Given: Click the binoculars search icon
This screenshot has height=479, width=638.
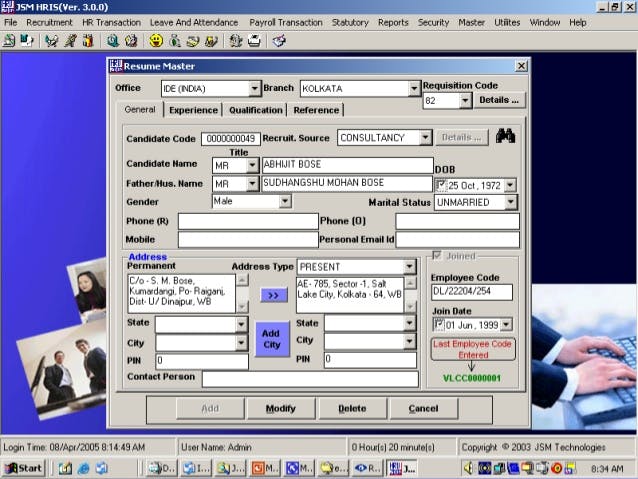Looking at the screenshot, I should point(505,137).
